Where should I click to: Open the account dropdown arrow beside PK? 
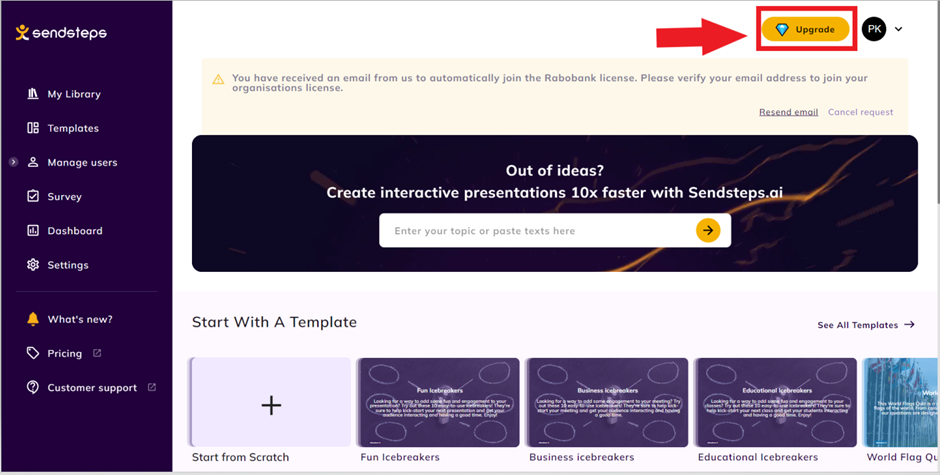point(898,29)
